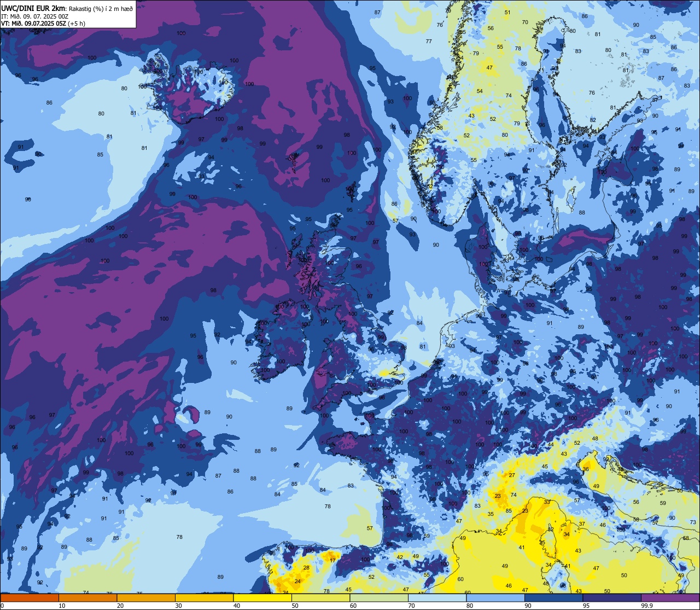Click the 'UWC/DINI EUR 2km' title text
Screen dimensions: 700x610
point(33,8)
